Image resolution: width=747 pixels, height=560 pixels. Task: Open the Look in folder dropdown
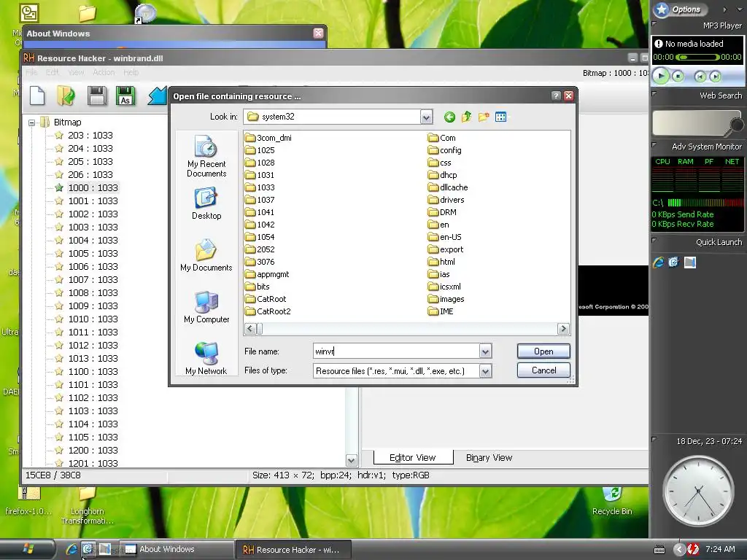(x=426, y=117)
